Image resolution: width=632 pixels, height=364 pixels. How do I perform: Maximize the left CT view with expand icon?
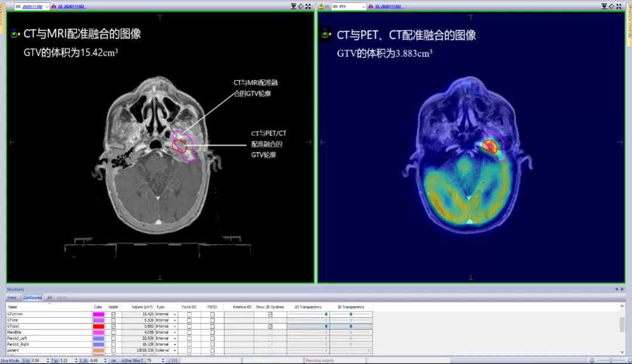pos(308,6)
